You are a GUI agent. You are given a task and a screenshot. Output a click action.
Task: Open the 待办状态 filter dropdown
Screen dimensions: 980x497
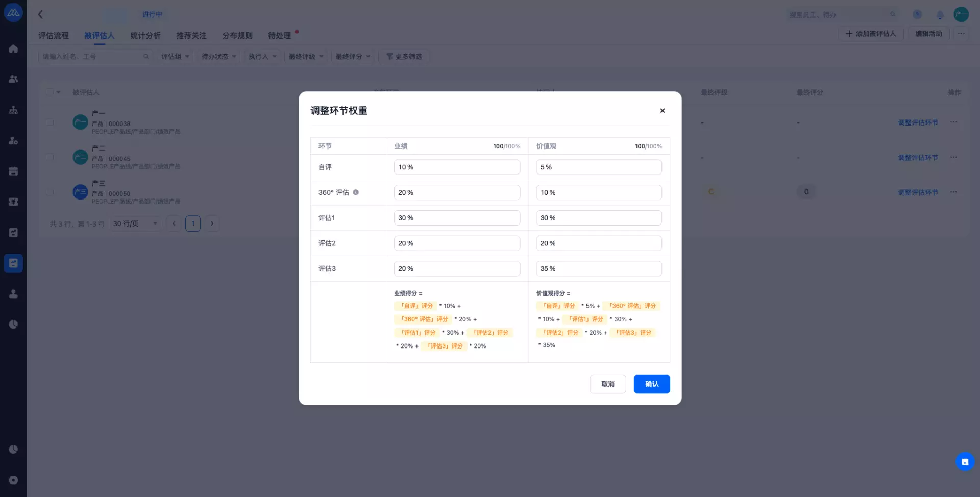[218, 57]
